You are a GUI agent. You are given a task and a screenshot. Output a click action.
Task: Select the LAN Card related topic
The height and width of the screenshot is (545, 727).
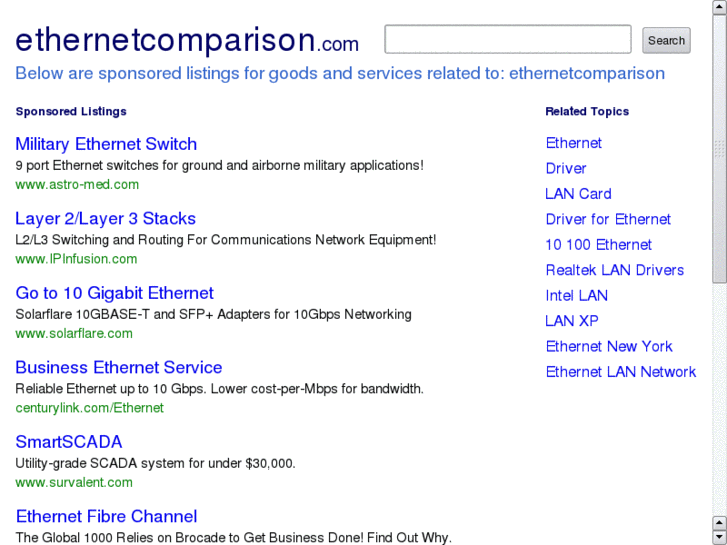click(578, 194)
